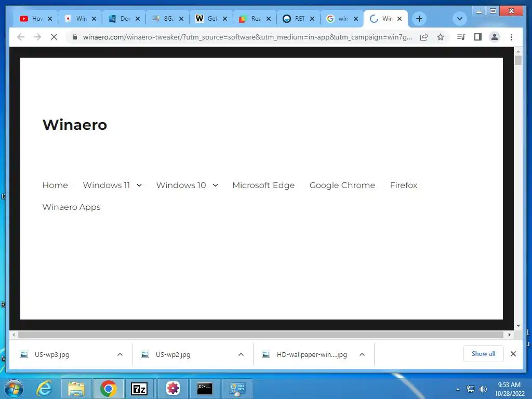Open the Google Chrome menu link
The width and height of the screenshot is (532, 399).
point(342,185)
